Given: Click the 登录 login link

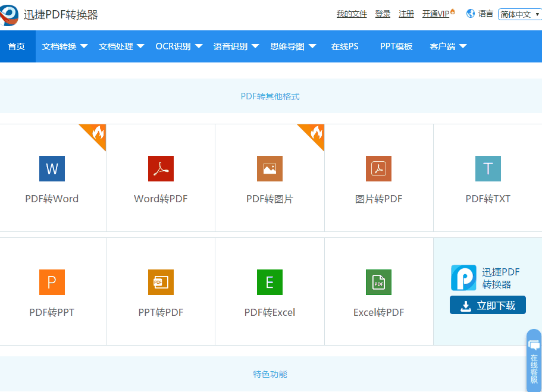Looking at the screenshot, I should click(x=383, y=14).
